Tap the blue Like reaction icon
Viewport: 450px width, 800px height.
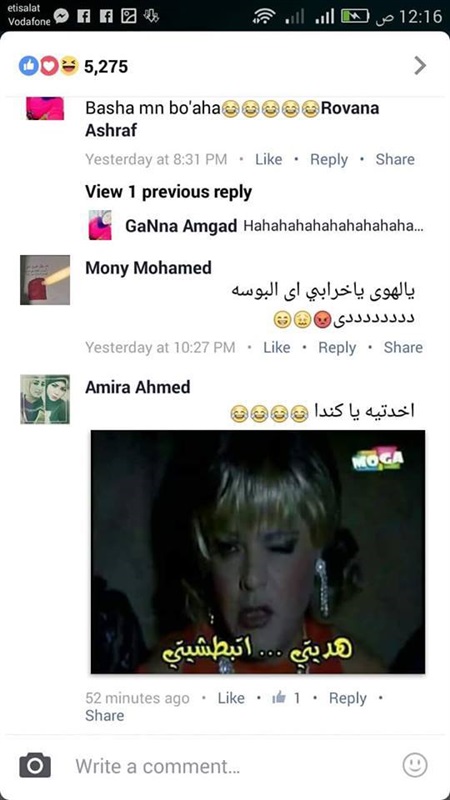[x=29, y=66]
